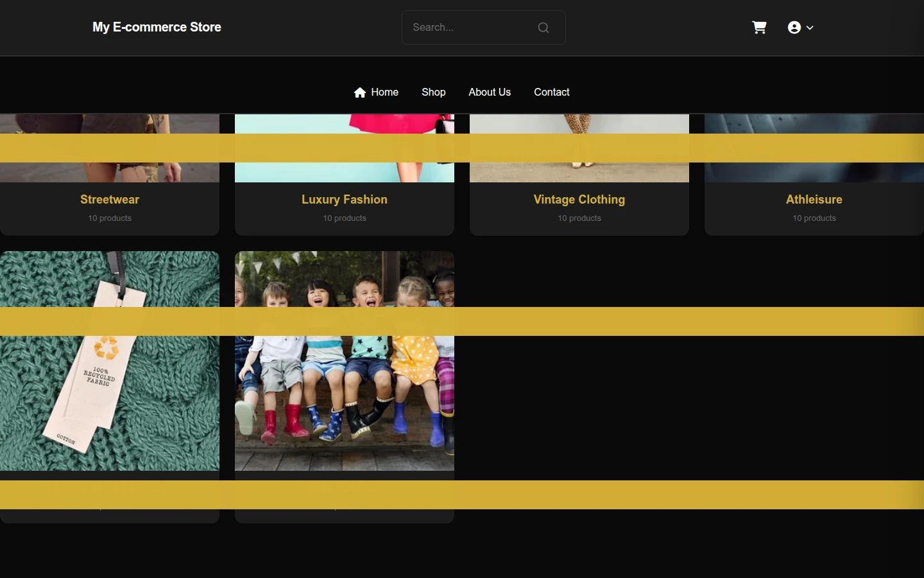Click the Streetwear card image
The height and width of the screenshot is (578, 924).
pyautogui.click(x=110, y=148)
